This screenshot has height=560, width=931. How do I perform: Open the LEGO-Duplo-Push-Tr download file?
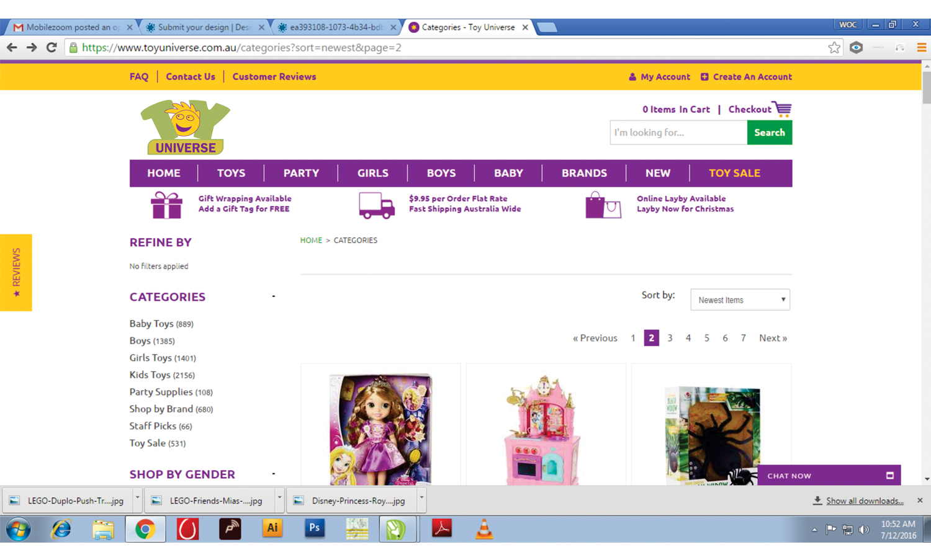click(x=68, y=500)
